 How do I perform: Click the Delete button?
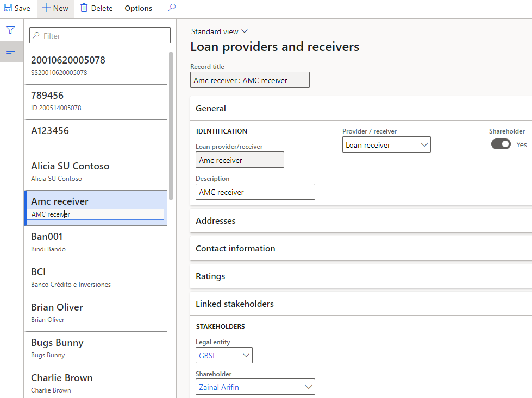tap(96, 8)
